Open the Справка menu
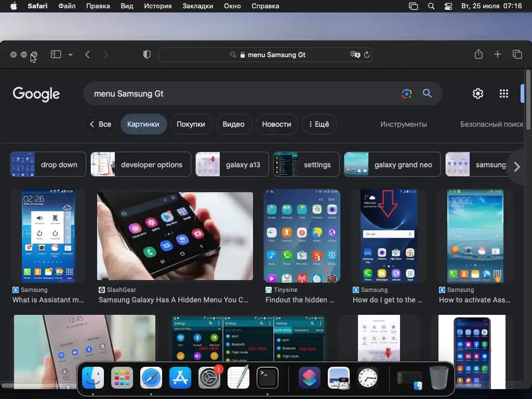Screen dimensions: 532x399 pos(265,6)
